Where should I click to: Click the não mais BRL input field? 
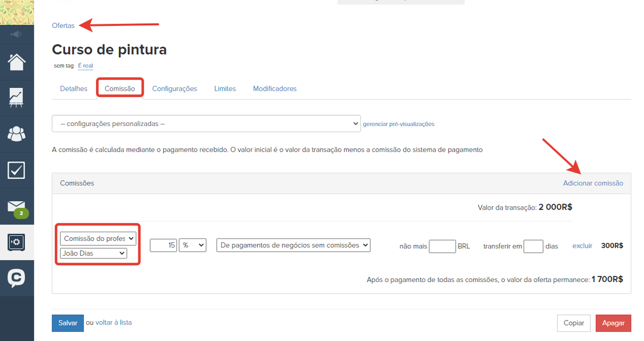coord(442,246)
